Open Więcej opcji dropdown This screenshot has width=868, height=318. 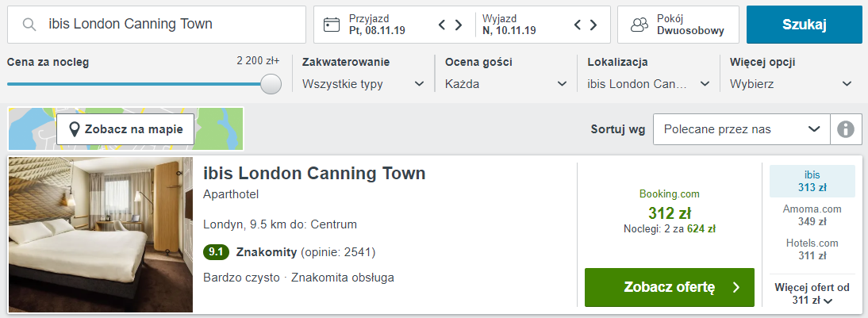tap(790, 84)
